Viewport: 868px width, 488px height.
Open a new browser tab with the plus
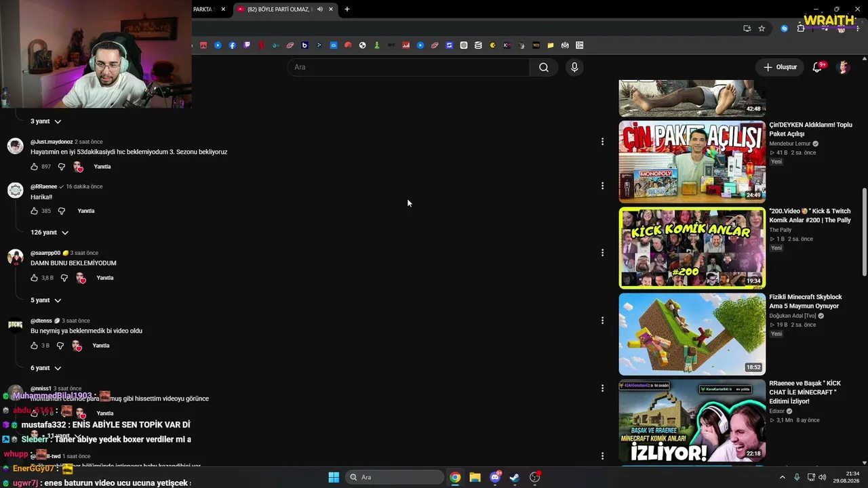click(x=347, y=9)
